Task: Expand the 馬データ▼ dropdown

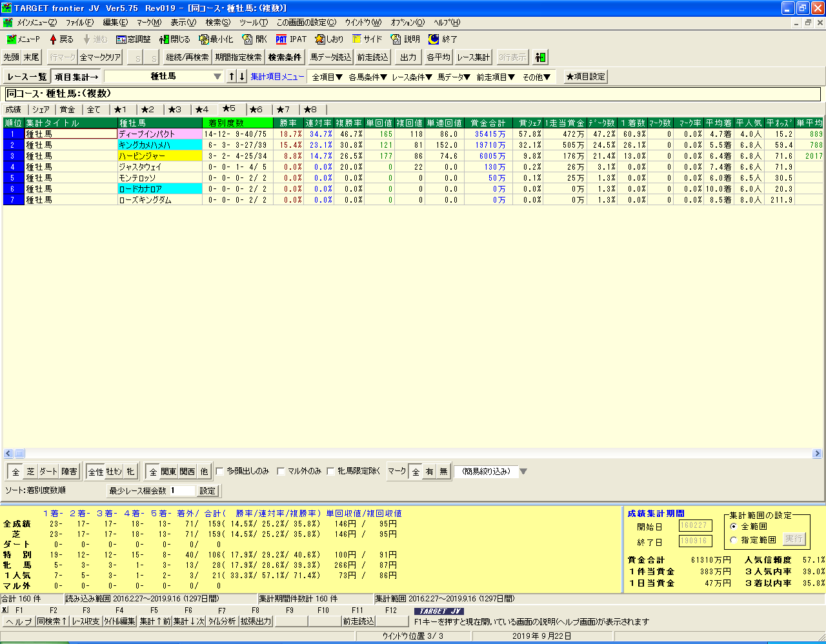Action: click(x=454, y=77)
